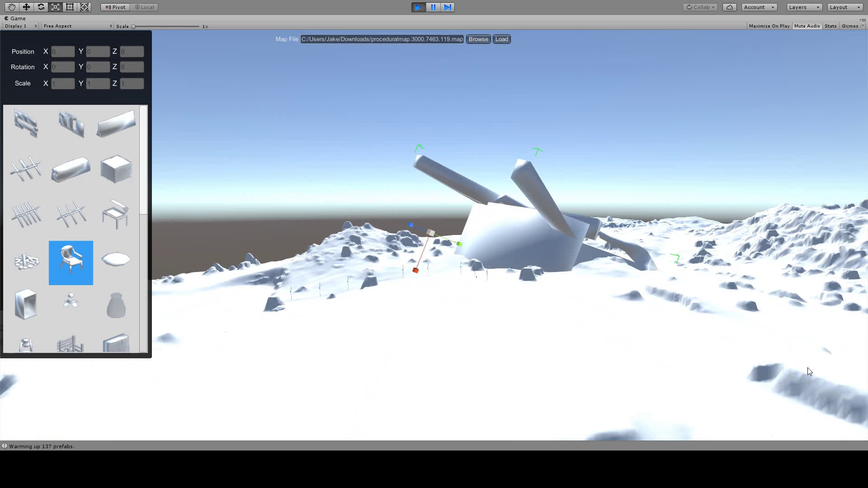Select the cube prefab thumbnail
Screen dimensions: 868x488
tap(116, 169)
